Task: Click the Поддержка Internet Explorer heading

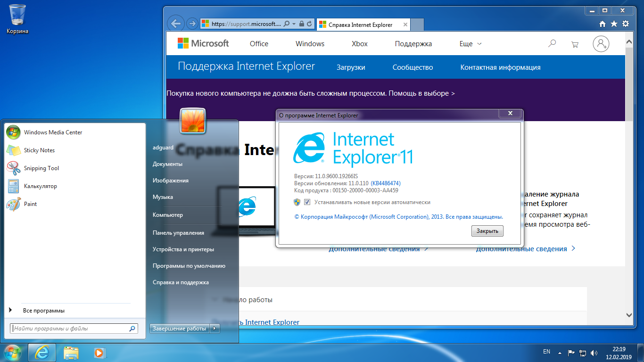Action: point(246,66)
